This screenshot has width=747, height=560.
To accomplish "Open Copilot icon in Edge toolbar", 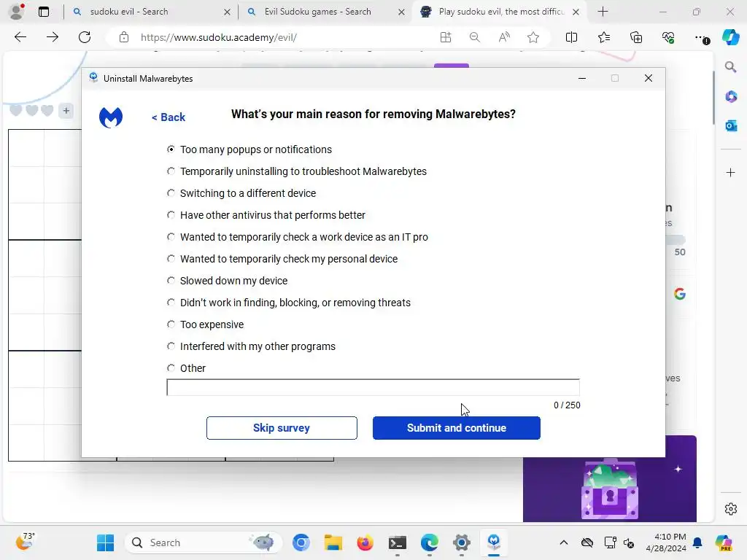I will pos(730,37).
